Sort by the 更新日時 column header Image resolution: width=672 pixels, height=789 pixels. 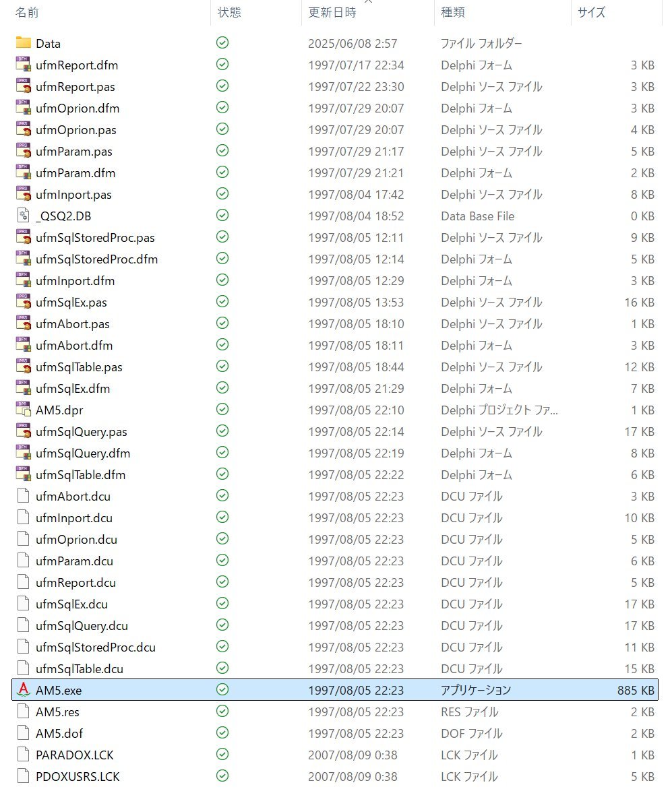(332, 12)
